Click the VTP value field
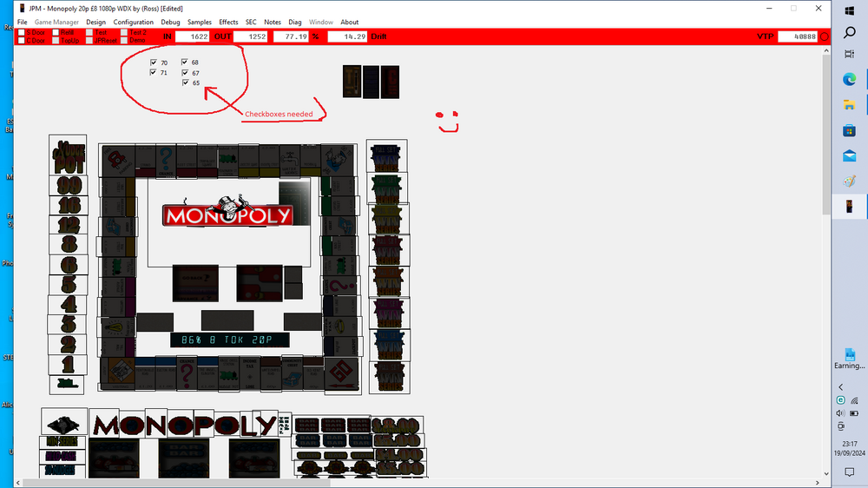868x488 pixels. point(798,36)
